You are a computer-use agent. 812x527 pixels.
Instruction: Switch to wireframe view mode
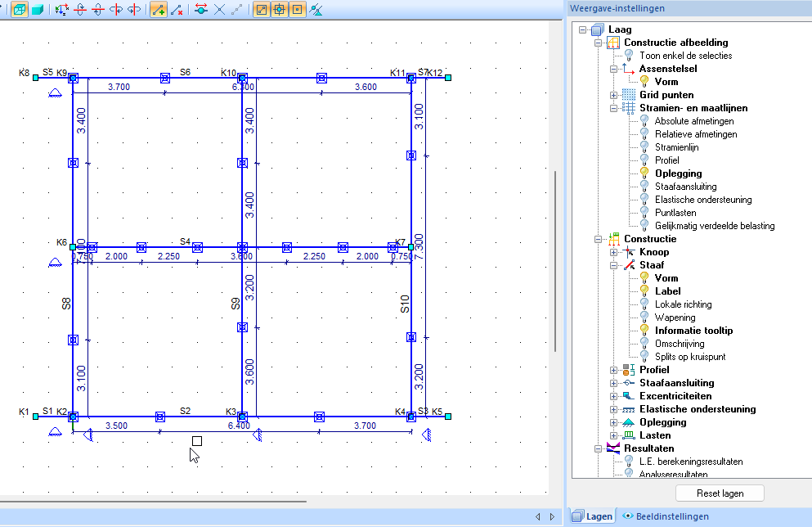[x=19, y=9]
